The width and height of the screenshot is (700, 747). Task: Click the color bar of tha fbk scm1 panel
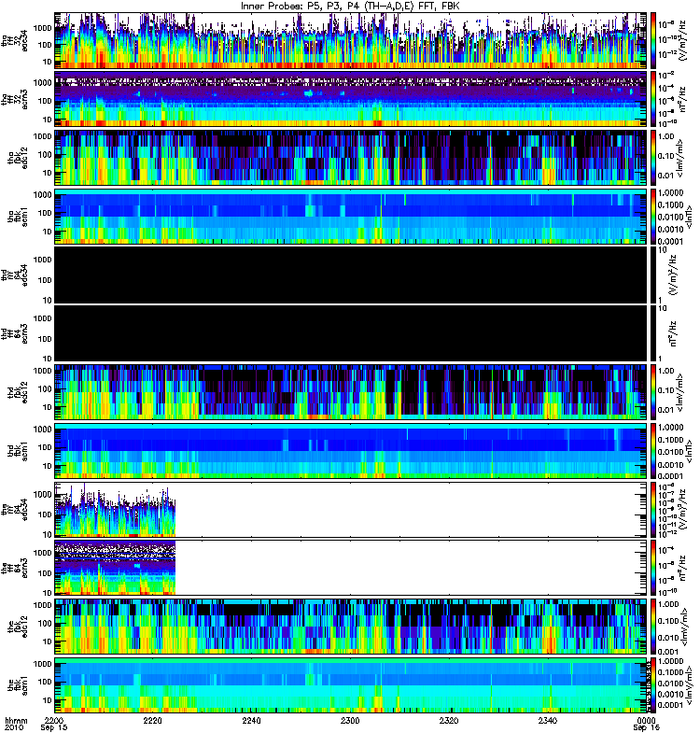point(653,217)
